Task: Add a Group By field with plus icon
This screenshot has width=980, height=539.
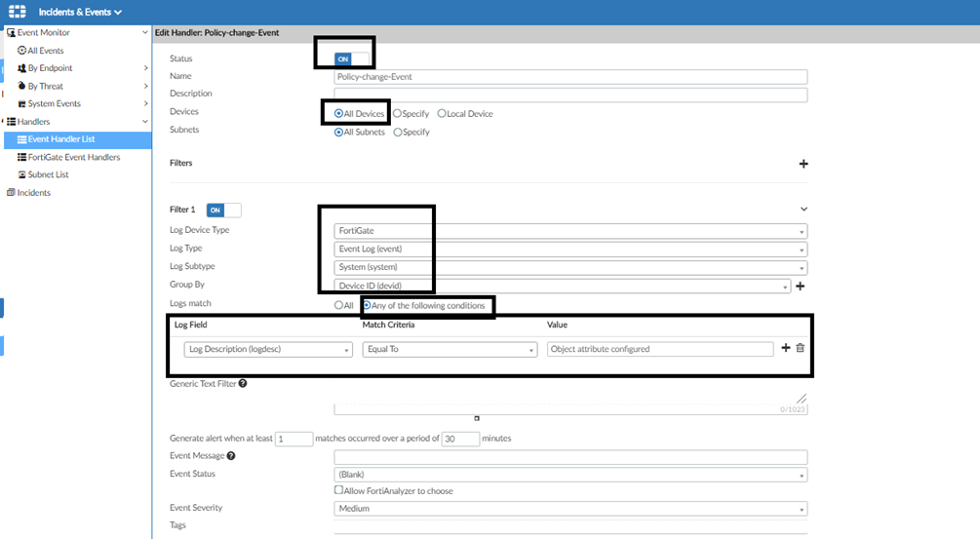Action: (800, 286)
